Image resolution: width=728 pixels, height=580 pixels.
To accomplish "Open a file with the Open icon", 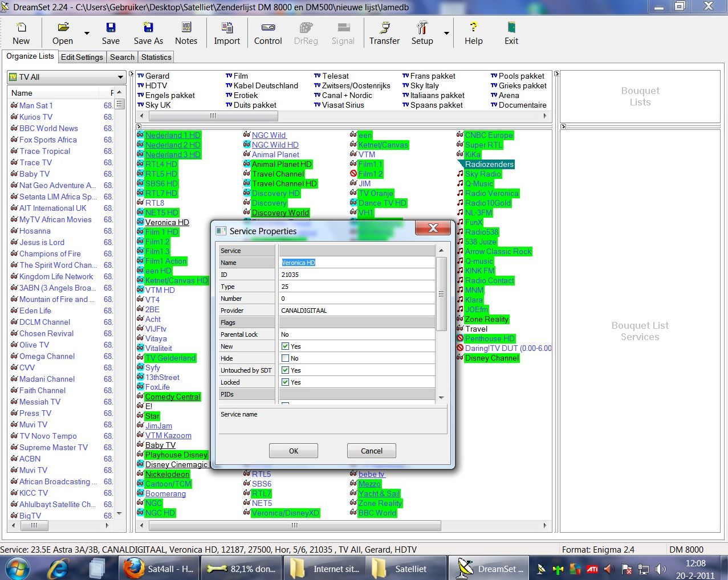I will (63, 34).
